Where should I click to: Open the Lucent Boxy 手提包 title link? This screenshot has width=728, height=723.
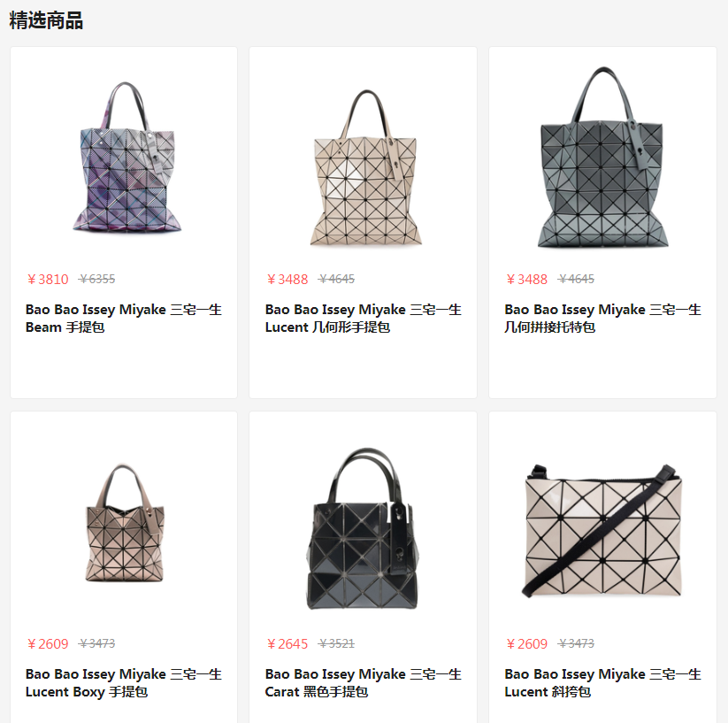pyautogui.click(x=124, y=682)
